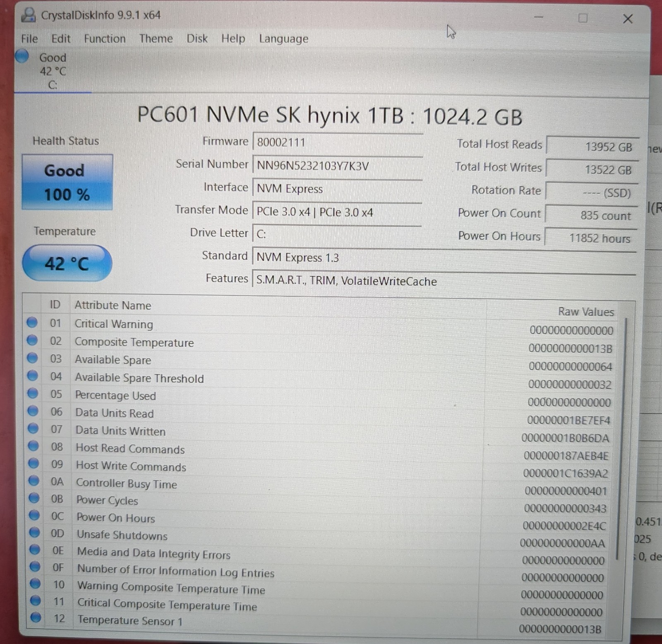The width and height of the screenshot is (662, 644).
Task: Click Total Host Reads value 13952 GB
Action: click(x=592, y=147)
